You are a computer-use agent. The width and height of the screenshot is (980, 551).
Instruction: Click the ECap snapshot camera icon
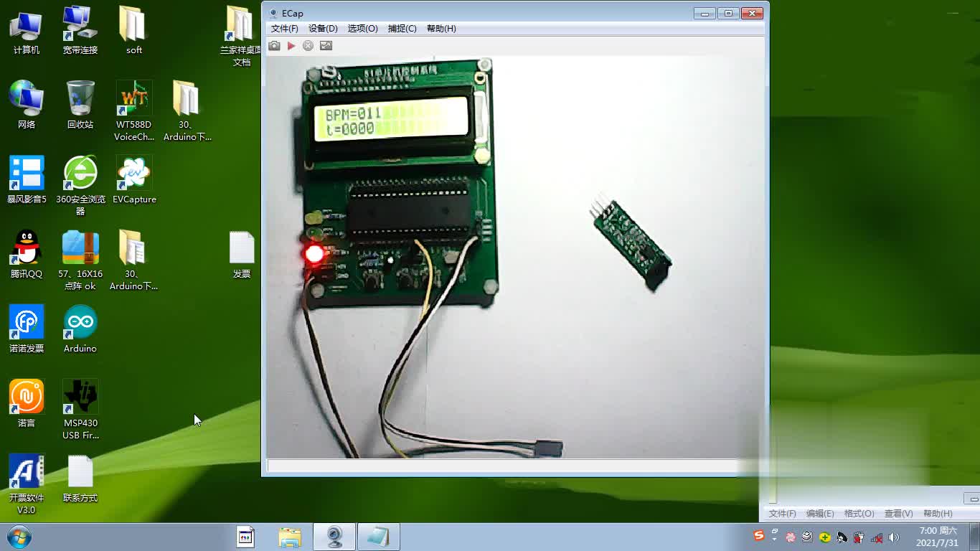coord(274,46)
